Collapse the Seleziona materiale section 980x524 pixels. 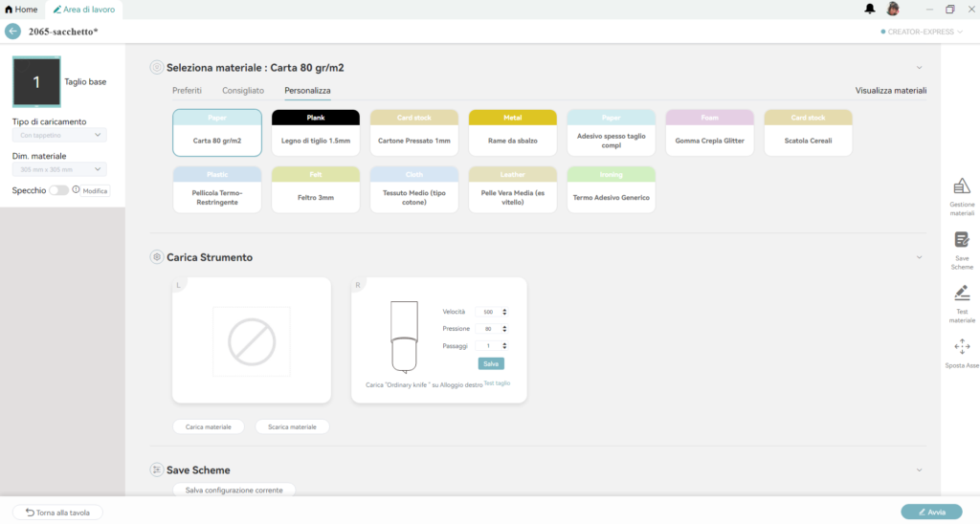[x=919, y=68]
